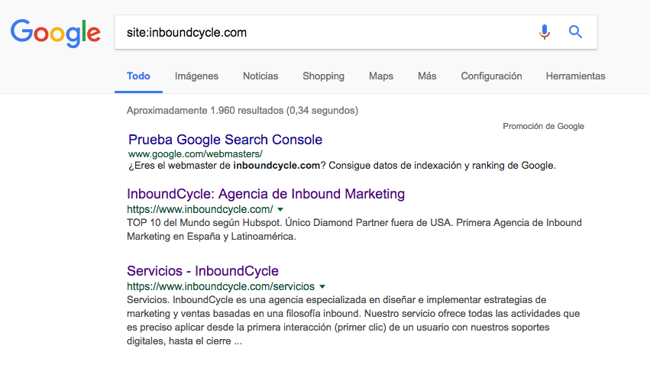The image size is (650, 368).
Task: Click snippet starting 'TOP 10 del Mundo'
Action: tap(354, 230)
